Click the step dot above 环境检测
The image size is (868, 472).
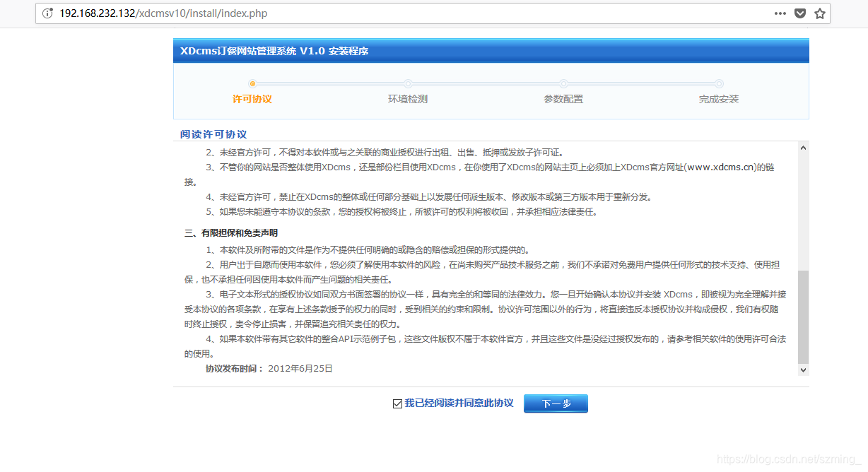click(408, 83)
